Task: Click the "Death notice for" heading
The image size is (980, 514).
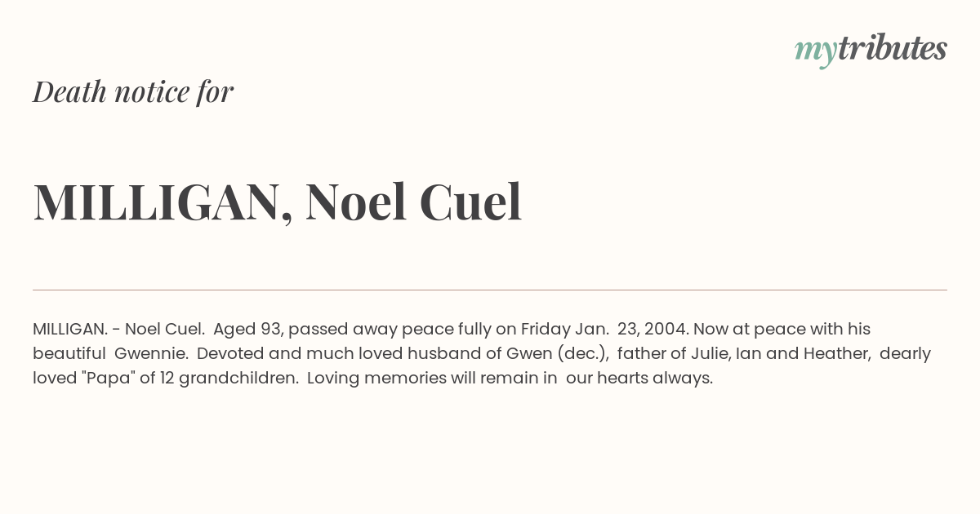Action: [133, 91]
